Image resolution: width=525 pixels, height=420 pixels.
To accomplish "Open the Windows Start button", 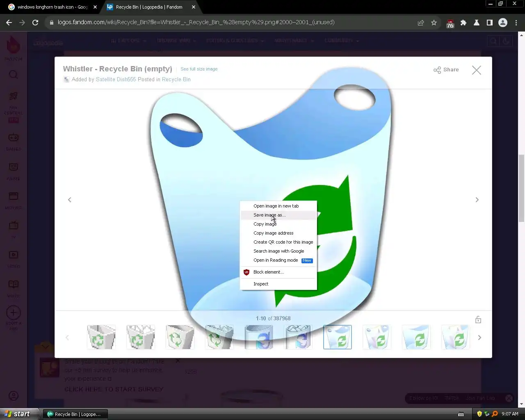I will 19,414.
